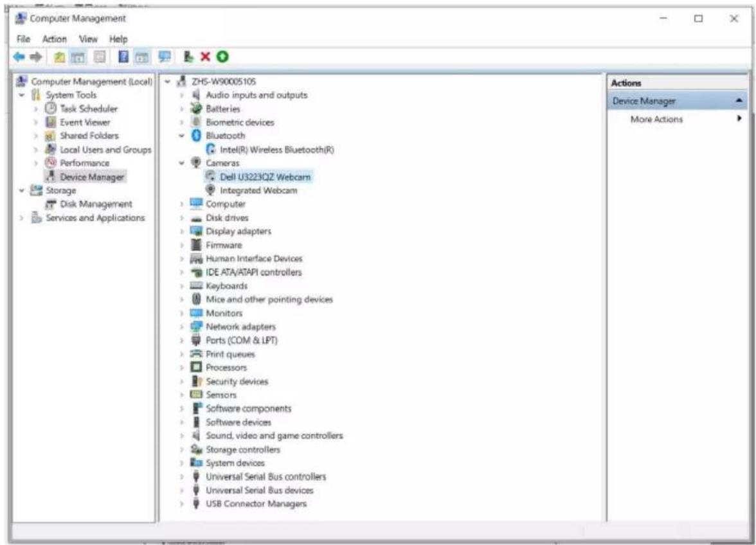The height and width of the screenshot is (545, 756).
Task: Click the Print queues printer icon
Action: [196, 353]
